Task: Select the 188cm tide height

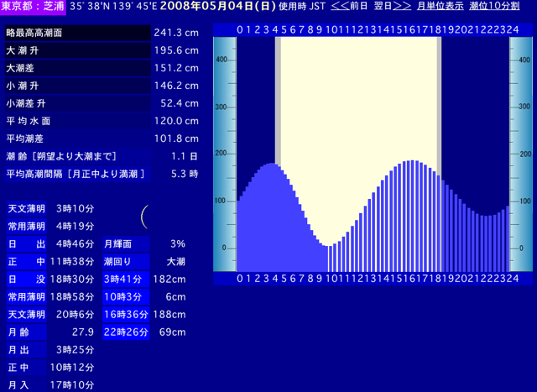Action: [169, 315]
